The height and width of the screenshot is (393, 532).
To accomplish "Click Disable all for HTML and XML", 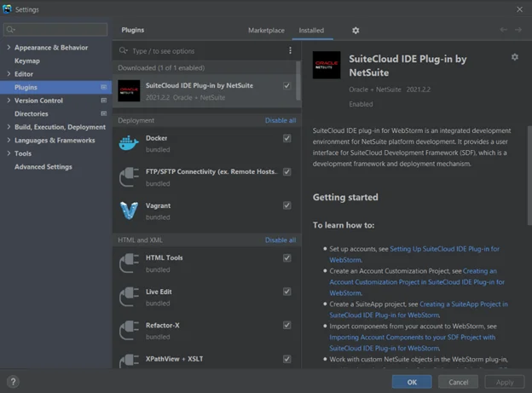I will (x=280, y=240).
